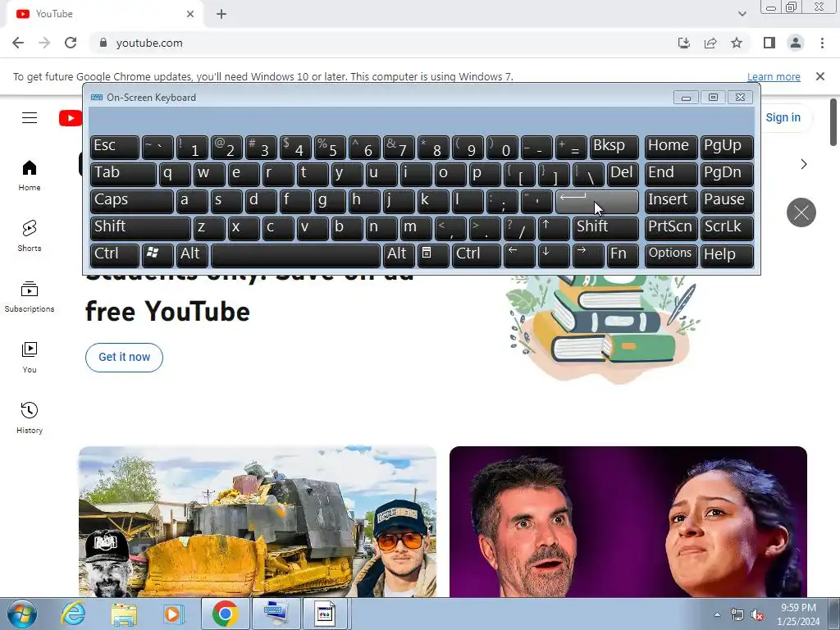Click the Get it now button
Viewport: 840px width, 630px height.
pyautogui.click(x=125, y=358)
